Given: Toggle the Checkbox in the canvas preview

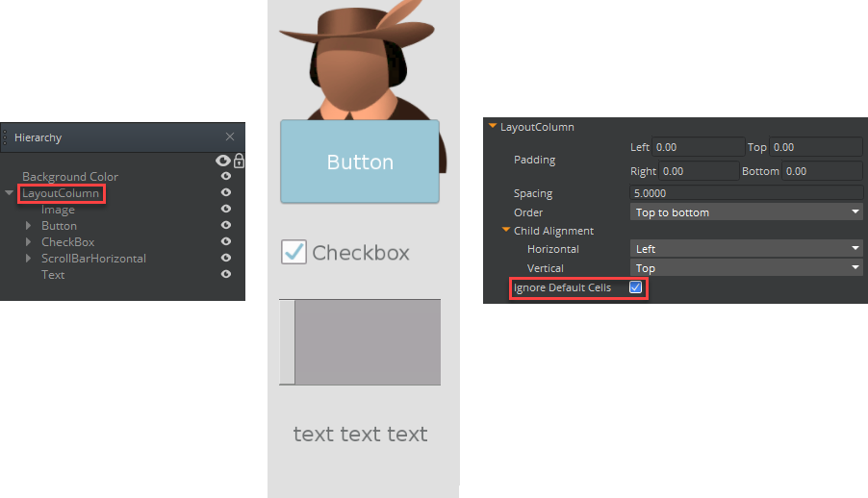Looking at the screenshot, I should (x=294, y=252).
